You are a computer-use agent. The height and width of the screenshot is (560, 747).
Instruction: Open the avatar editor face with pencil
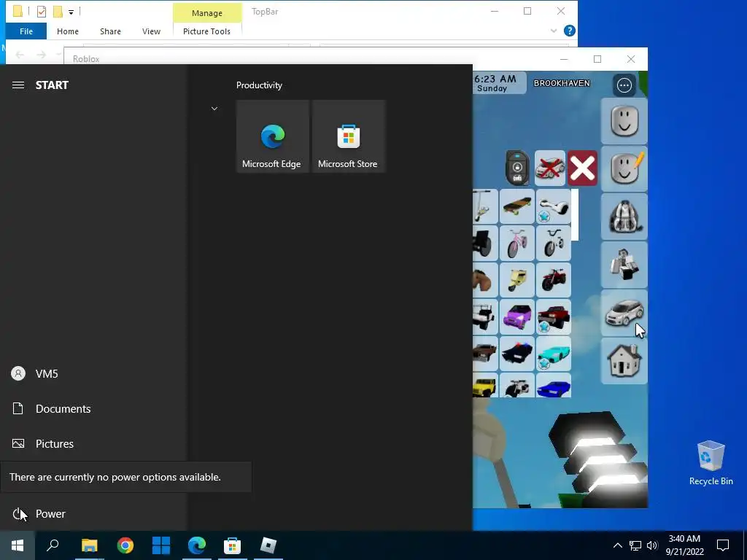[624, 168]
